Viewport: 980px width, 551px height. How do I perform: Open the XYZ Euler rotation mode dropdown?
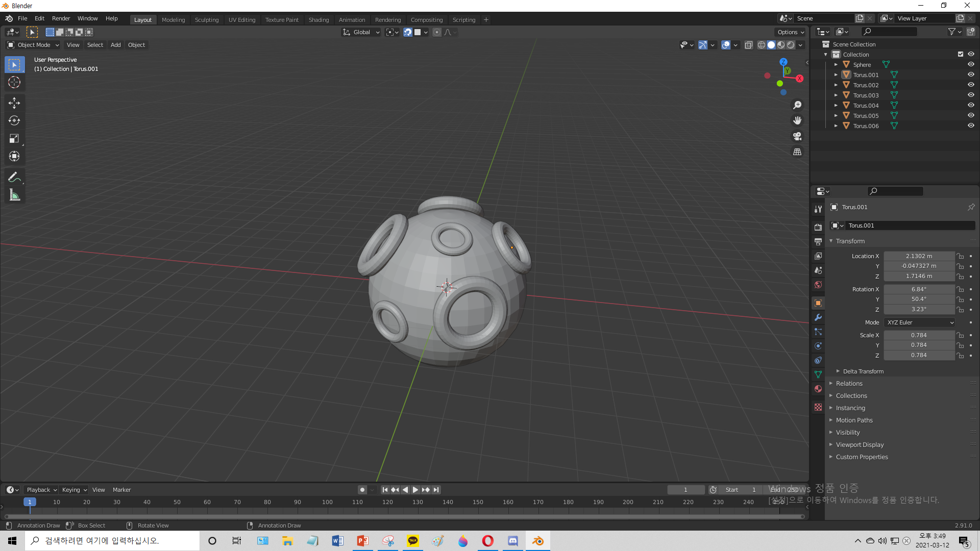(x=920, y=322)
